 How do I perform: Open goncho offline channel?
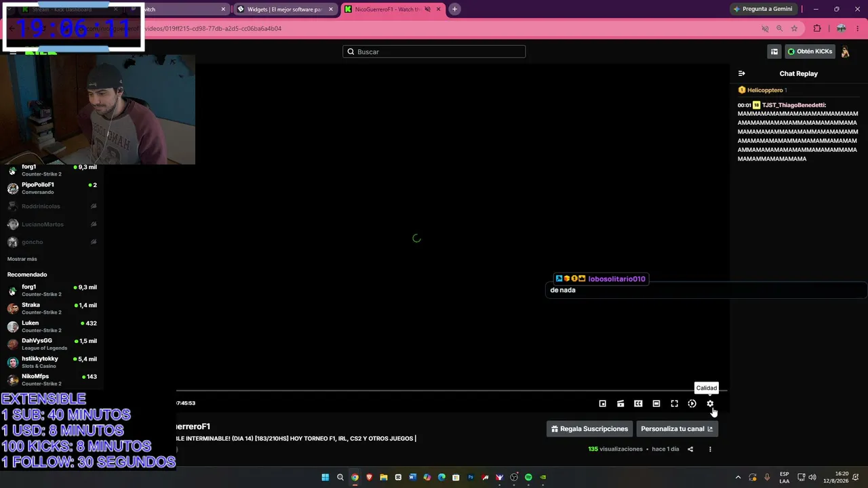pyautogui.click(x=52, y=242)
